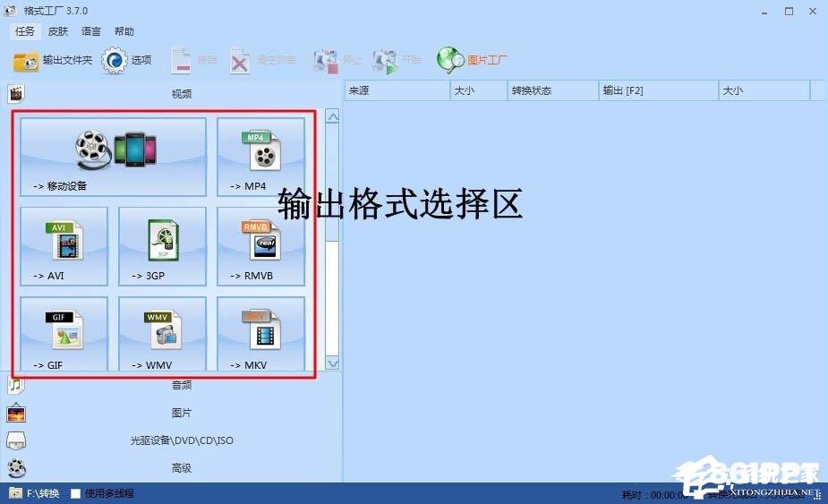
Task: Click the 选项 toolbar label
Action: tap(141, 60)
